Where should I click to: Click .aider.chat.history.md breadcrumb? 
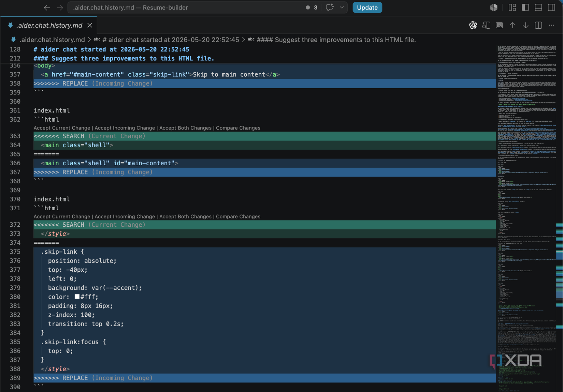coord(52,40)
